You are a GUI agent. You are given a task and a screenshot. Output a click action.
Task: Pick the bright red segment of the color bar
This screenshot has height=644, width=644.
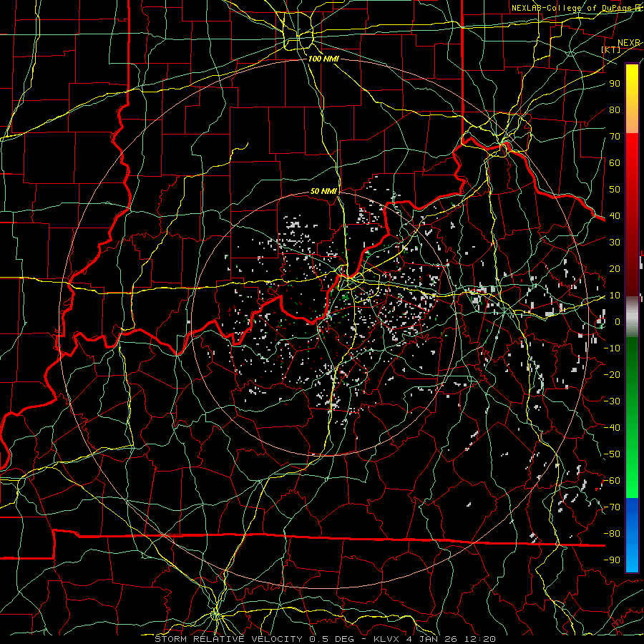click(632, 154)
